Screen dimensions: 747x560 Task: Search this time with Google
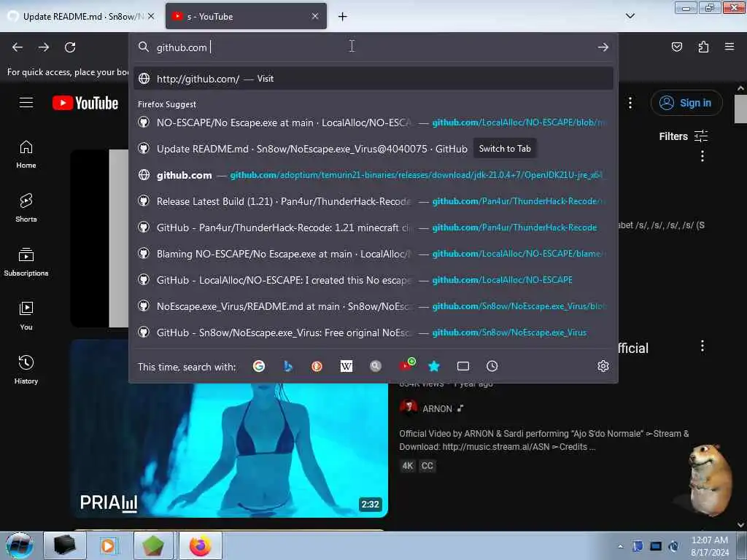[x=259, y=366]
